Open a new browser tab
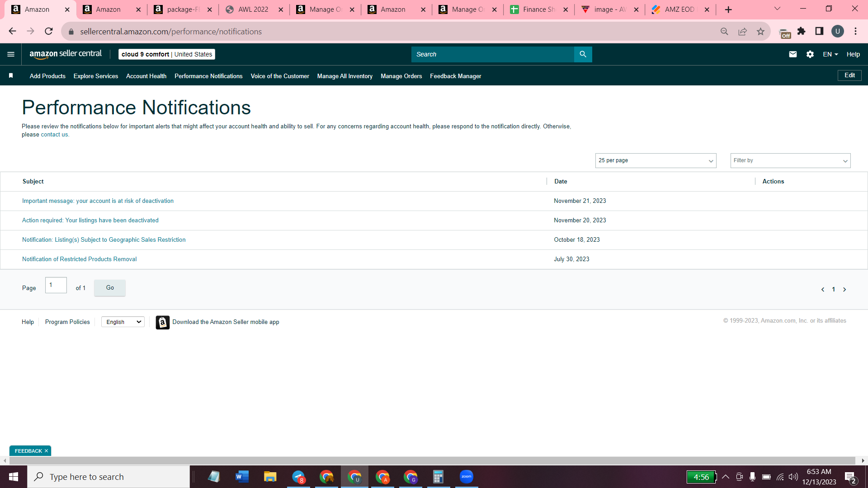This screenshot has height=488, width=868. [x=728, y=9]
